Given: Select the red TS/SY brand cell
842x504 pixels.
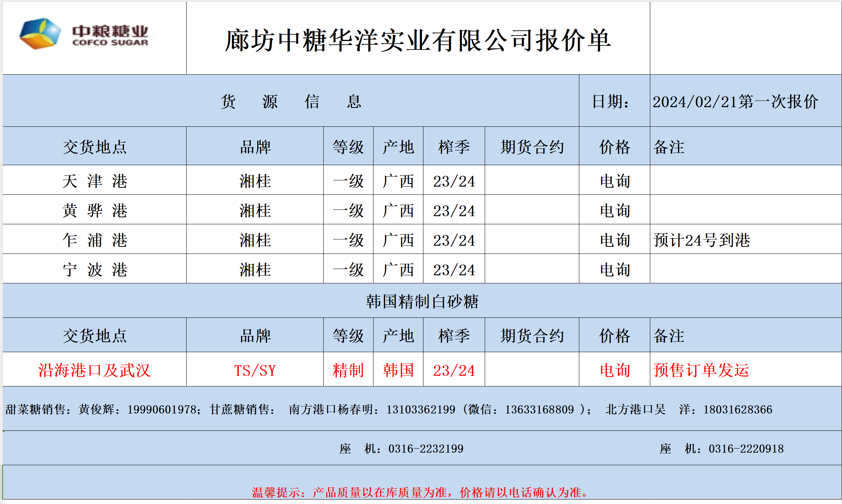Looking at the screenshot, I should coord(255,370).
